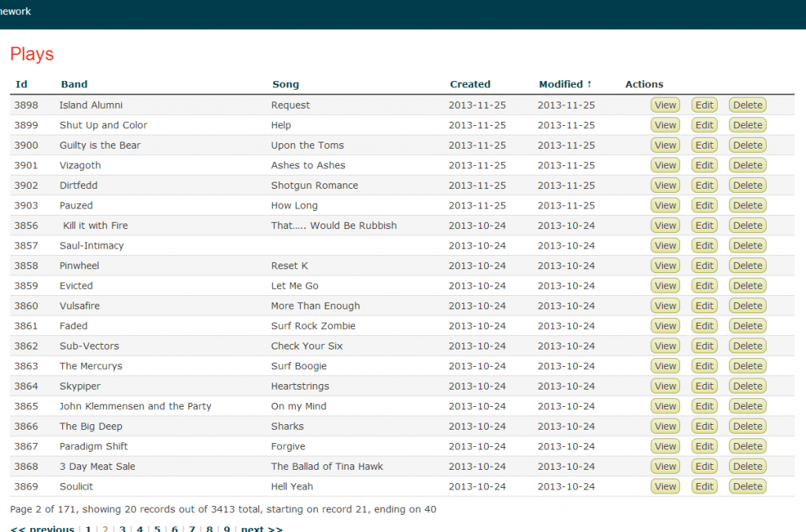Sort by Created date column
Viewport: 806px width, 532px height.
(470, 84)
